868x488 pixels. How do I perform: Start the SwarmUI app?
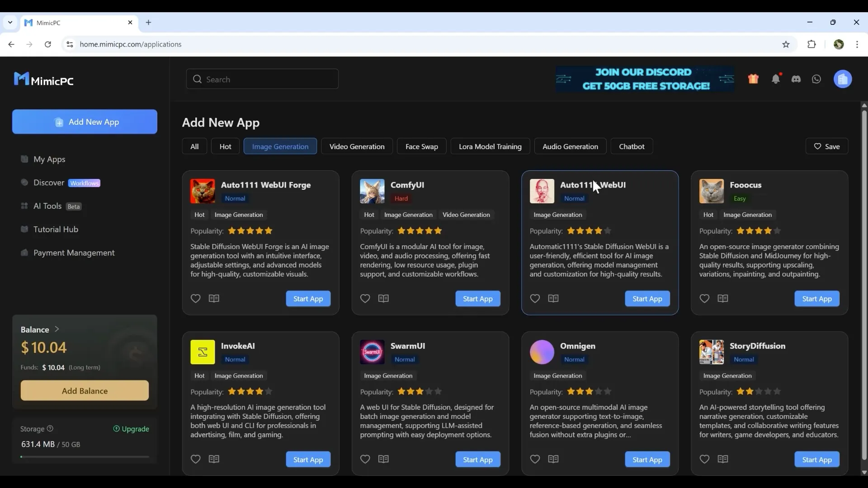[x=477, y=460]
